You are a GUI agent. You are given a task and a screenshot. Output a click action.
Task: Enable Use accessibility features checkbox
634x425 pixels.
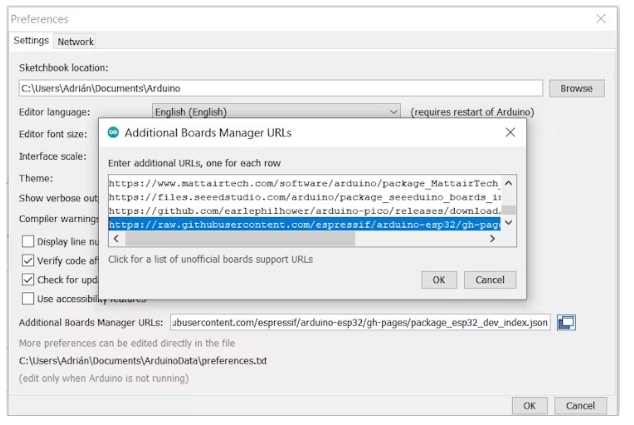point(28,299)
